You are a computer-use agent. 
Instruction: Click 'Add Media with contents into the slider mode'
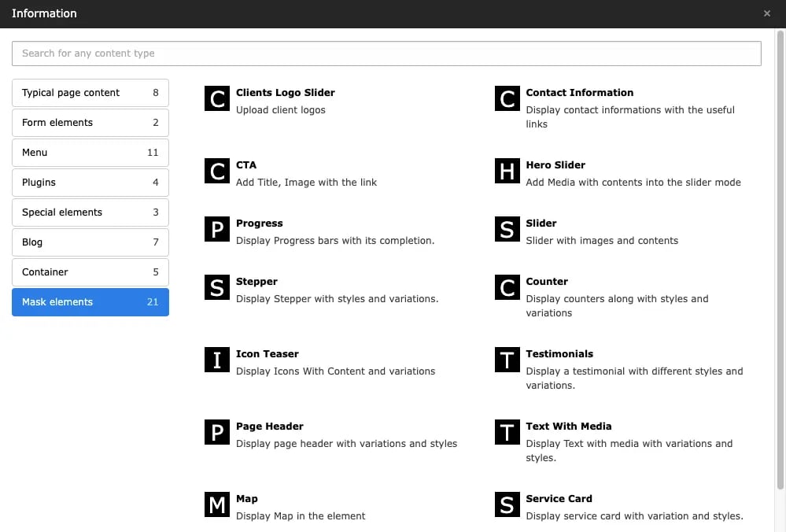(x=633, y=183)
